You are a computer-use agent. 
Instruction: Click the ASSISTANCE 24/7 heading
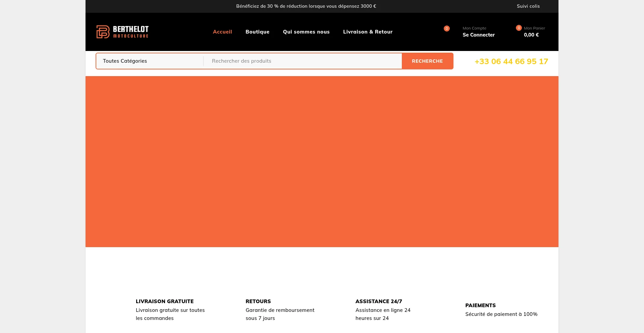pos(379,301)
